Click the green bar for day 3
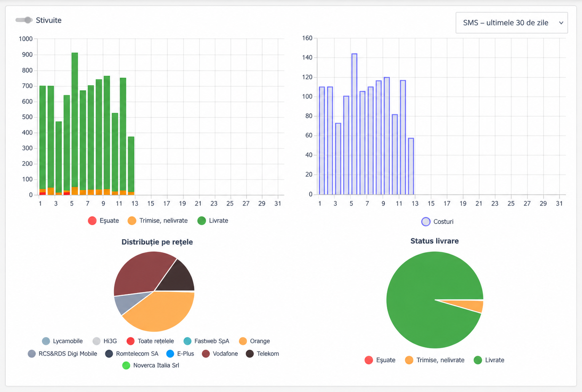 click(x=59, y=157)
